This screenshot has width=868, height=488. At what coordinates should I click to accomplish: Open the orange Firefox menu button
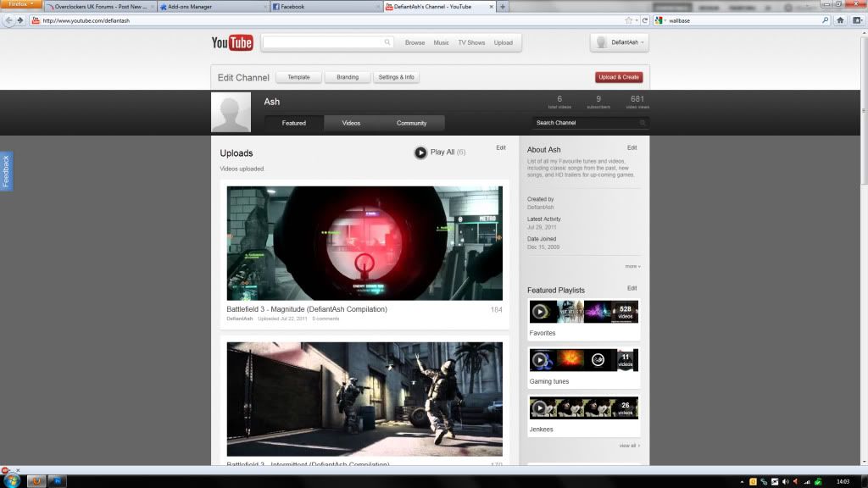point(20,5)
